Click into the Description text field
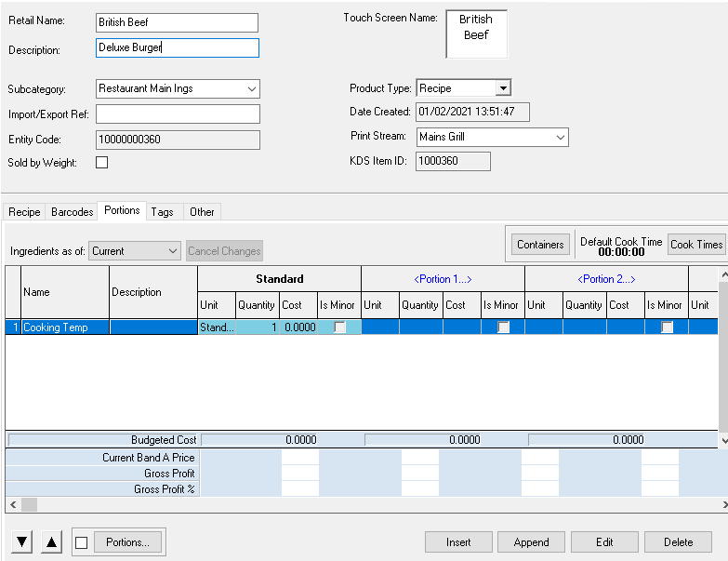The width and height of the screenshot is (728, 561). pyautogui.click(x=177, y=48)
